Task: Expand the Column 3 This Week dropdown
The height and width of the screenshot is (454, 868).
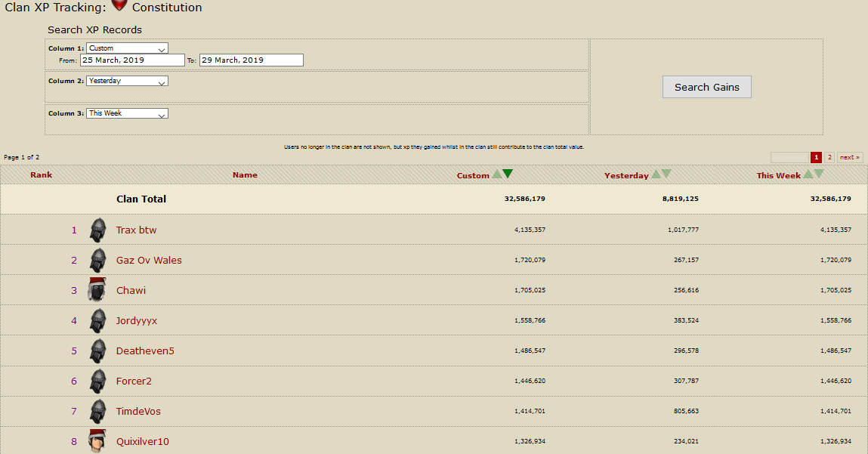Action: [127, 113]
